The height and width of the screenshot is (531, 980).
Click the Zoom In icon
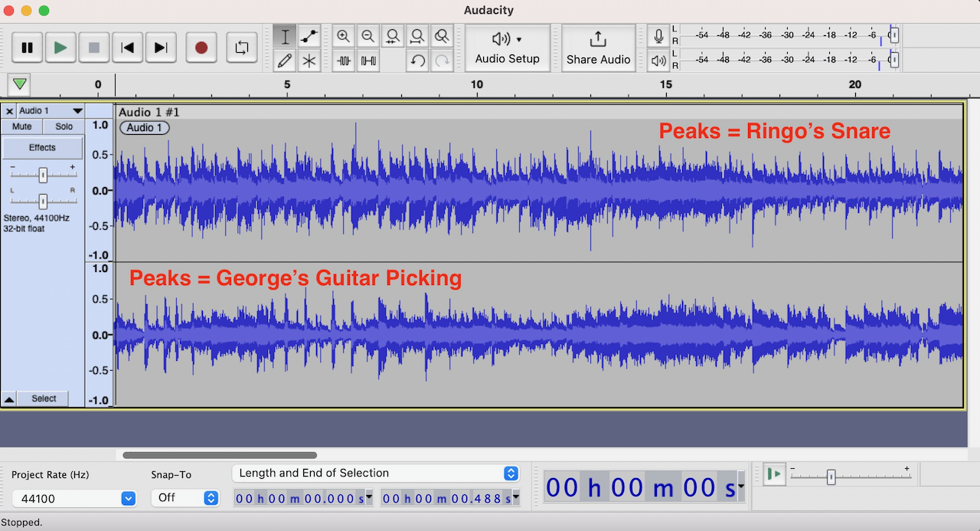(x=344, y=36)
